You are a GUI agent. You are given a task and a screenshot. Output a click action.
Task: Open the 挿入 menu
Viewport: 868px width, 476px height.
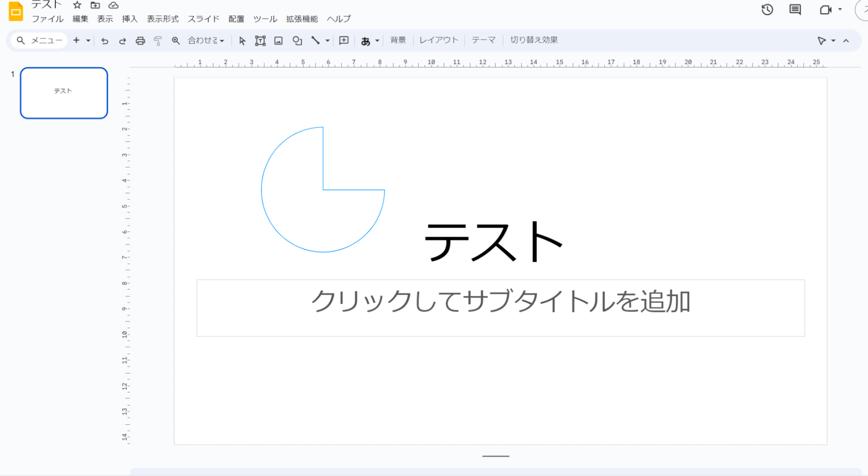pos(129,19)
